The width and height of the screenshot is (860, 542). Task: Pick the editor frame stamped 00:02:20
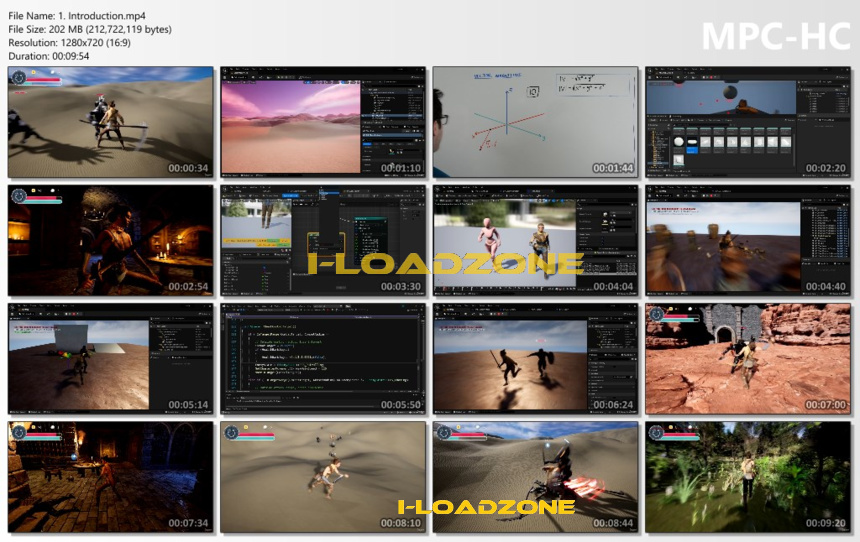[x=748, y=122]
